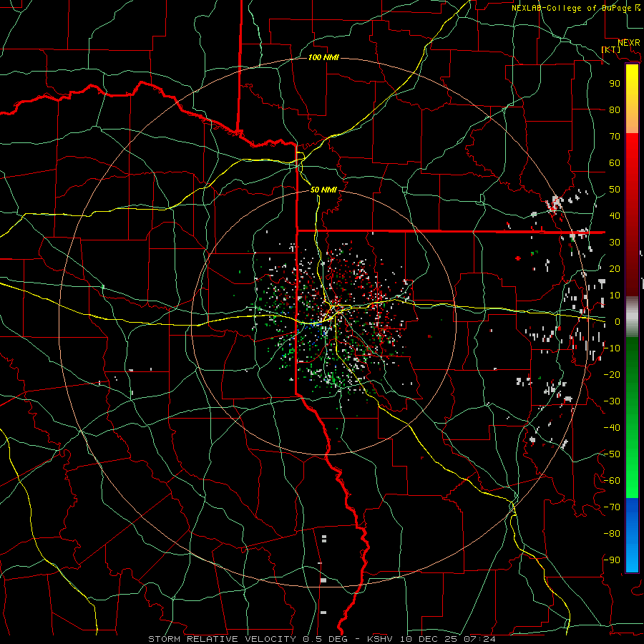Click the 0 value on velocity scale

coord(618,321)
